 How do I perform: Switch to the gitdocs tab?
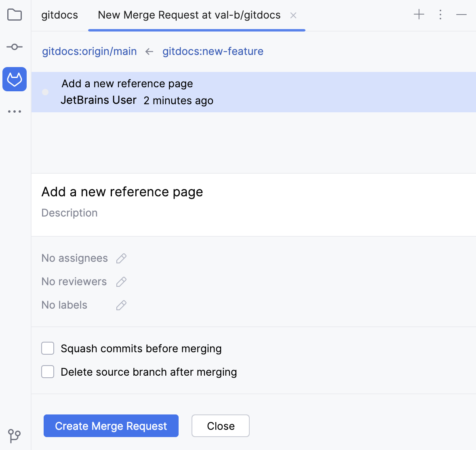(x=59, y=15)
